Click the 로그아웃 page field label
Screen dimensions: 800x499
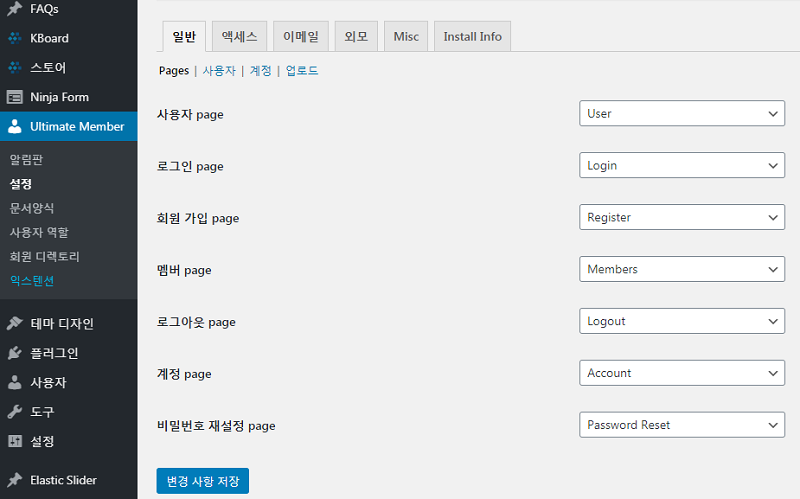(x=196, y=322)
